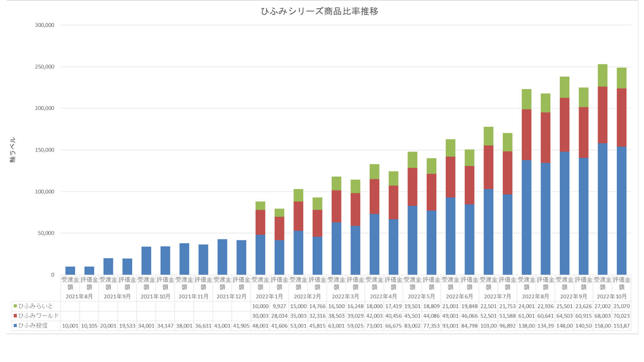Image resolution: width=644 pixels, height=362 pixels.
Task: Click the 250,000 y-axis tick label
Action: point(44,67)
